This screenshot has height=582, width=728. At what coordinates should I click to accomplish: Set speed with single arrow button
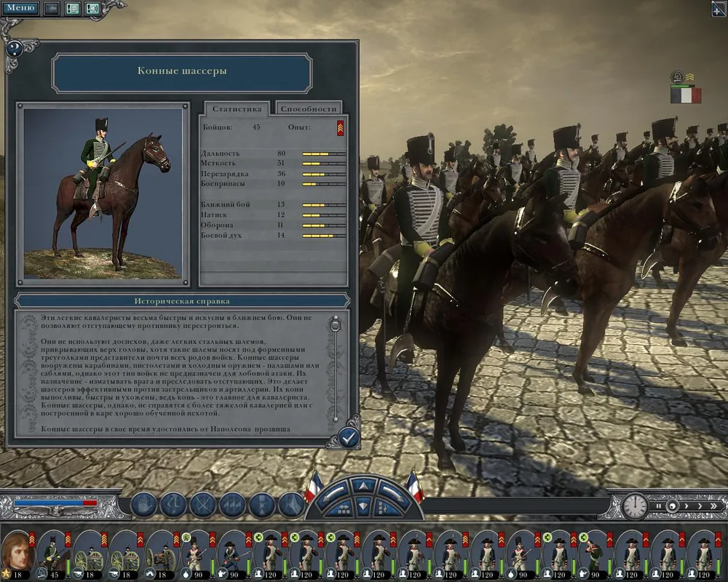[687, 506]
